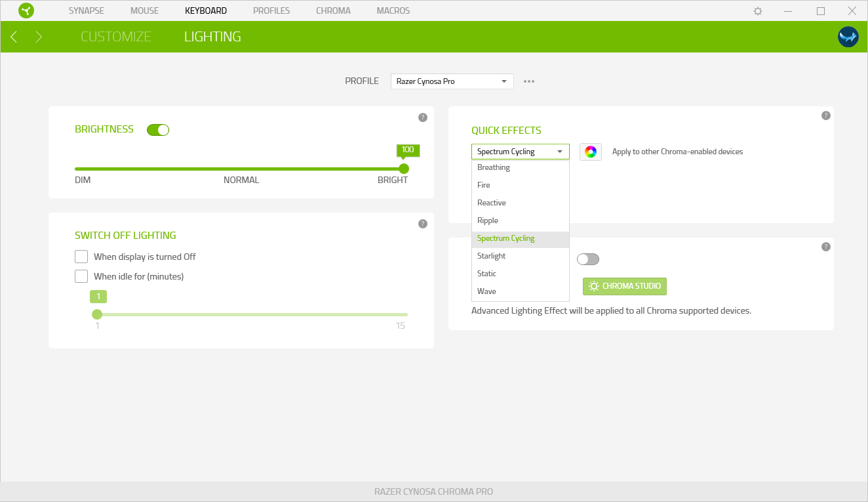Click the Switch Off Lighting help icon

(x=423, y=224)
